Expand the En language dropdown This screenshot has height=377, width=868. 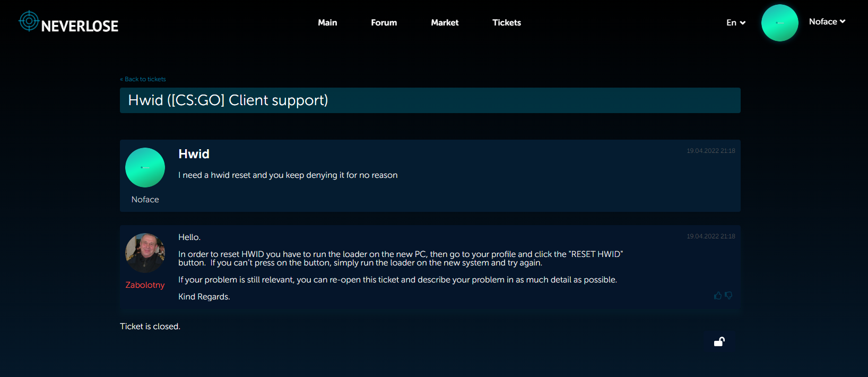tap(736, 22)
